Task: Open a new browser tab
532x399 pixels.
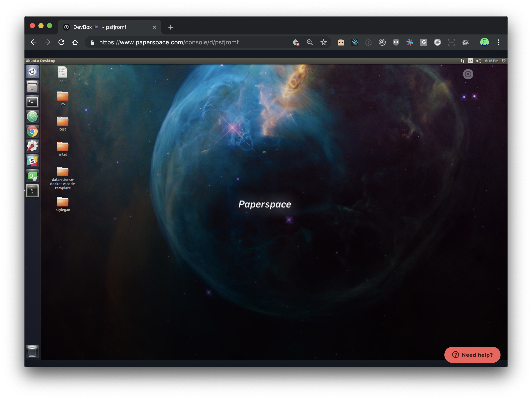Action: [171, 27]
